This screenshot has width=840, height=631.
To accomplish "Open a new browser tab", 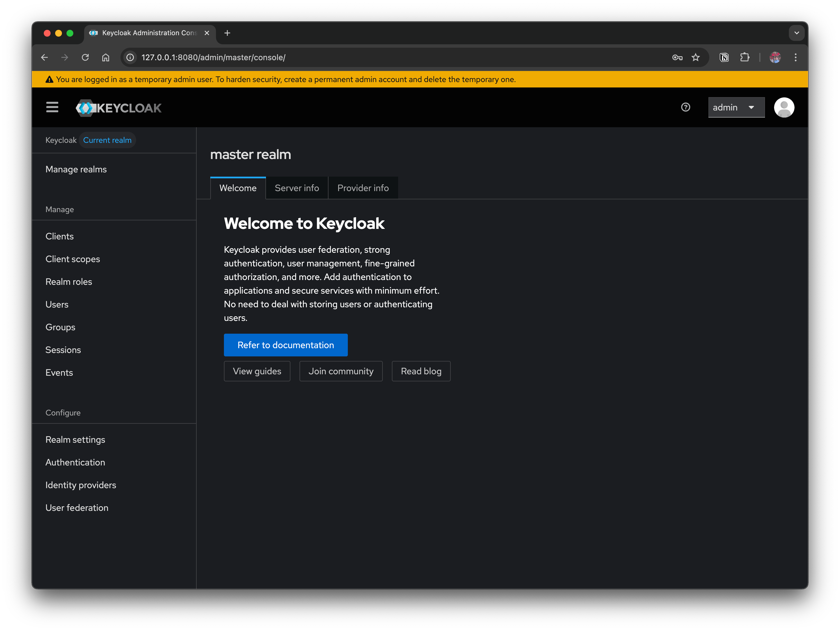I will pyautogui.click(x=227, y=33).
